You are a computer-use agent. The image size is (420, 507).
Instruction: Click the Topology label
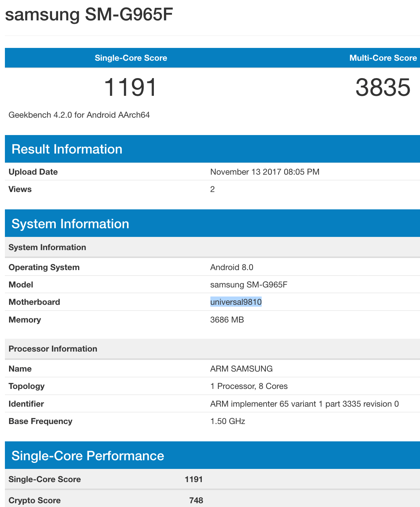(x=27, y=386)
